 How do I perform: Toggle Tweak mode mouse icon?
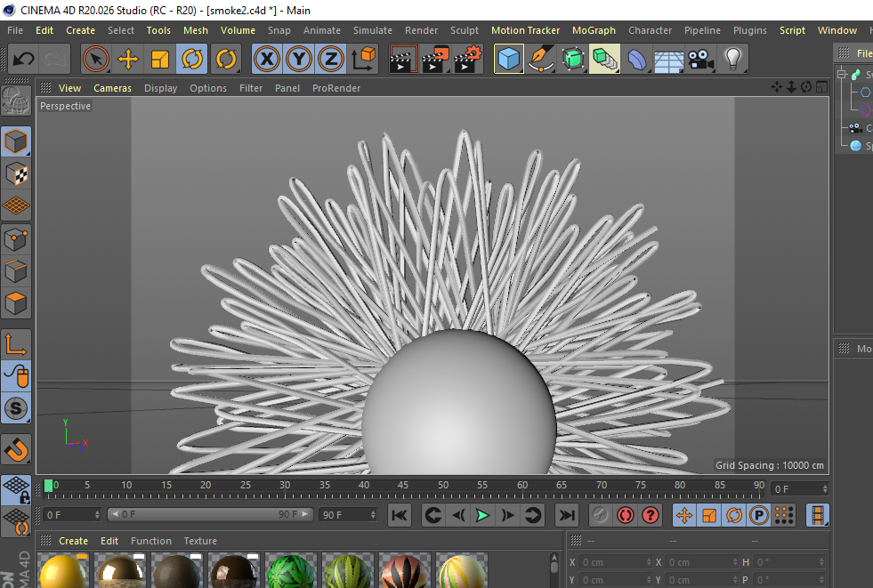pos(16,376)
